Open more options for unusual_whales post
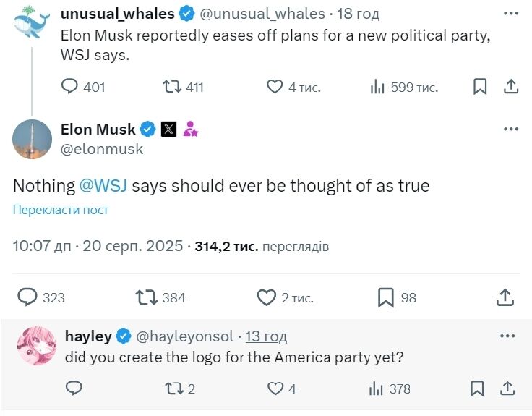Screen dimensions: 532x416 511,14
